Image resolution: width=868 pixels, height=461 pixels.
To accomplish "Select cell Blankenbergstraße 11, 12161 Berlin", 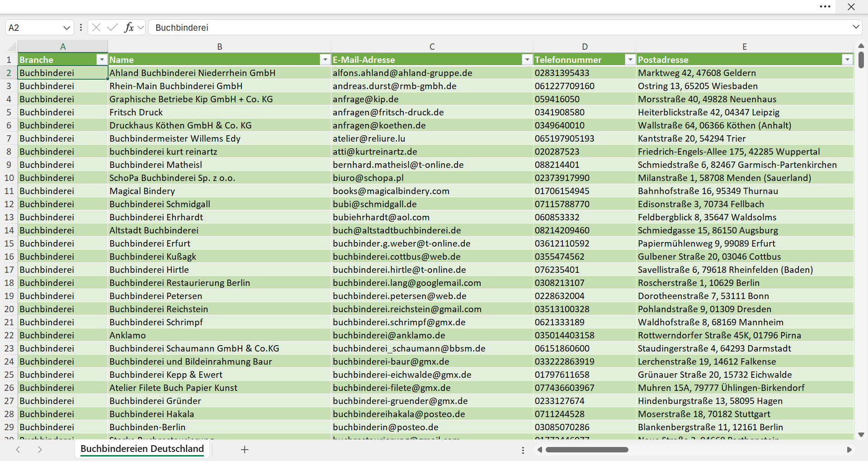I will click(x=745, y=427).
